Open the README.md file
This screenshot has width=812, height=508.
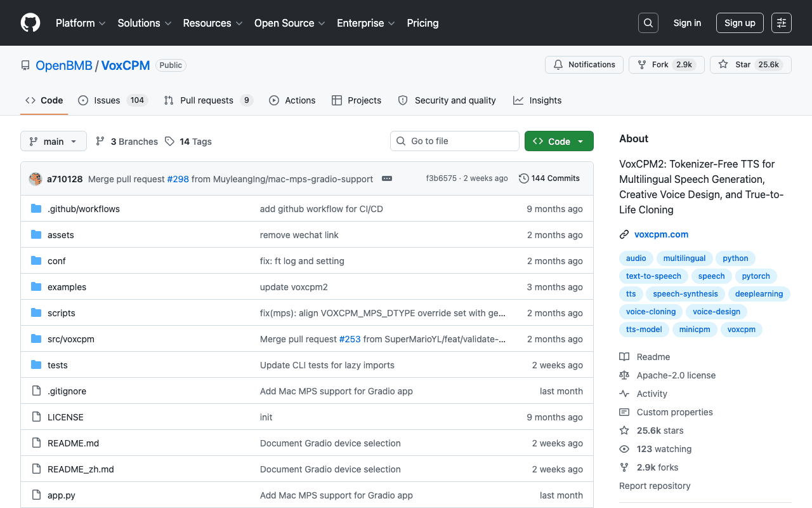[x=73, y=443]
